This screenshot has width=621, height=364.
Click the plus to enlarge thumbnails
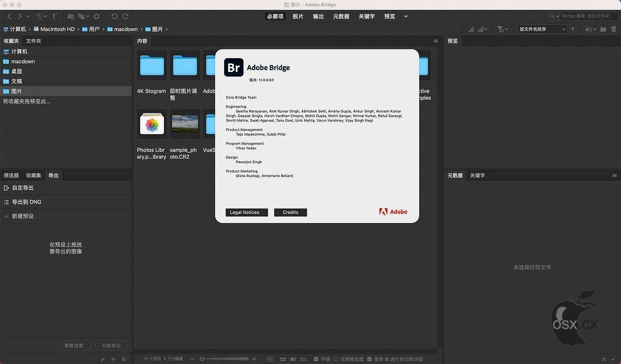pos(254,359)
